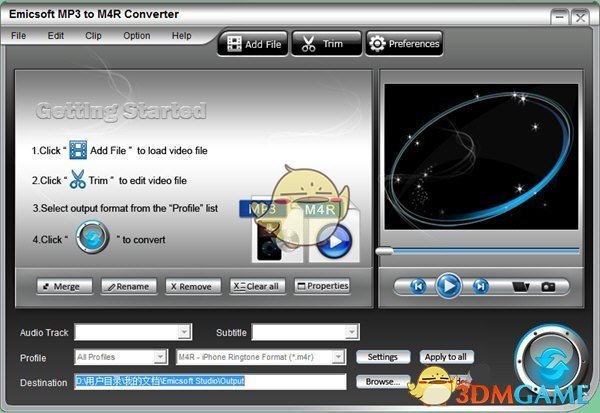
Task: Click the Browse... button for destination
Action: (x=383, y=382)
